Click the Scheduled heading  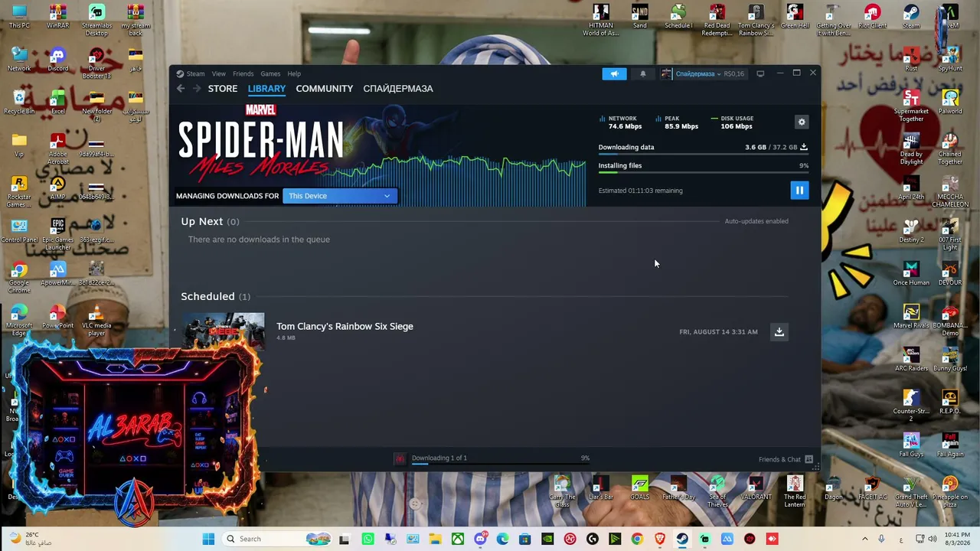tap(207, 296)
